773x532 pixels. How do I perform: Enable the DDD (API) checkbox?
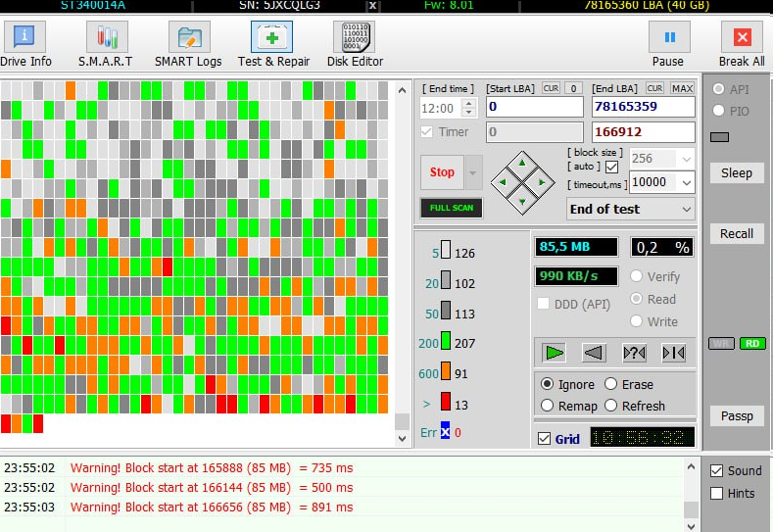[543, 303]
